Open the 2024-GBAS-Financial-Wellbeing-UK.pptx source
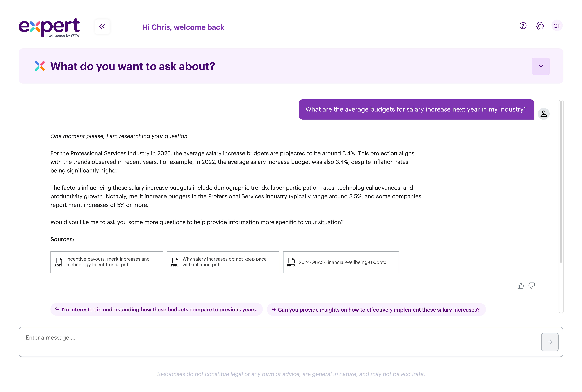The image size is (582, 392). click(x=341, y=262)
